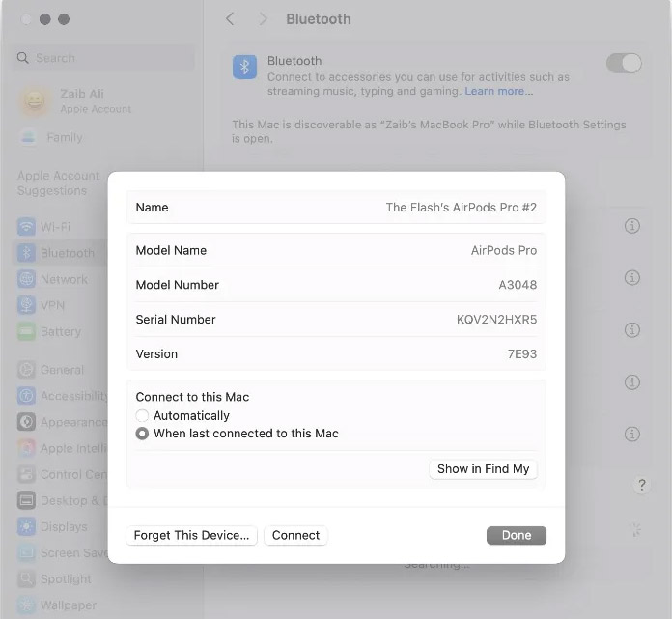Click the magnifying glass search icon
Image resolution: width=672 pixels, height=619 pixels.
point(23,58)
